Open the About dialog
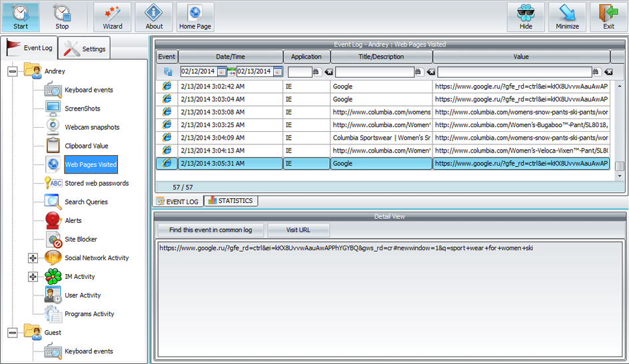The image size is (629, 364). coord(154,17)
